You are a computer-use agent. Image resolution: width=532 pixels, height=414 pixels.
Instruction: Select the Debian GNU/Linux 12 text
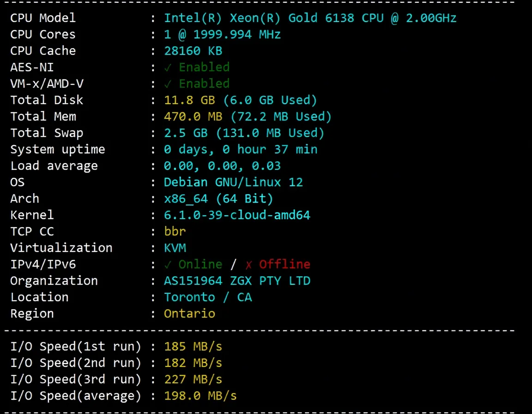pyautogui.click(x=233, y=182)
